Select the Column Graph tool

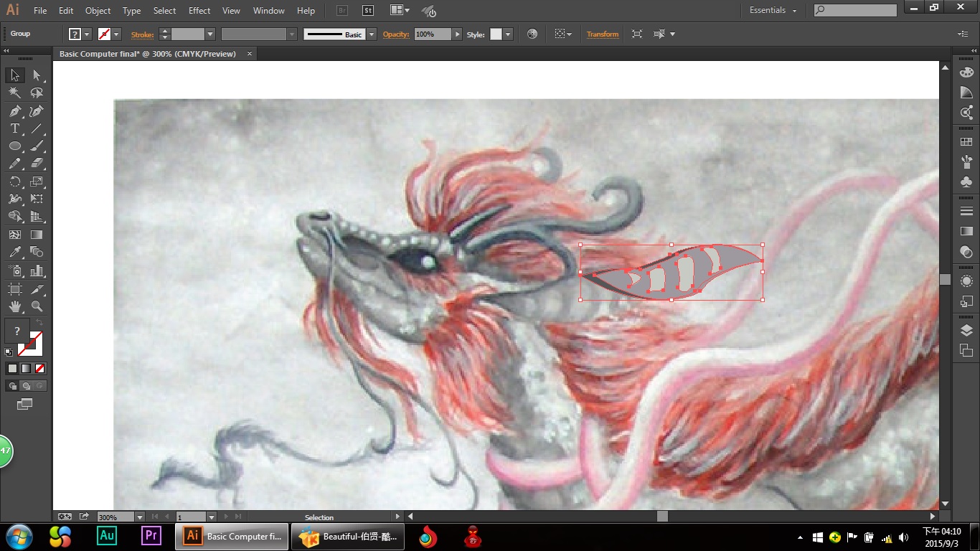pos(37,270)
